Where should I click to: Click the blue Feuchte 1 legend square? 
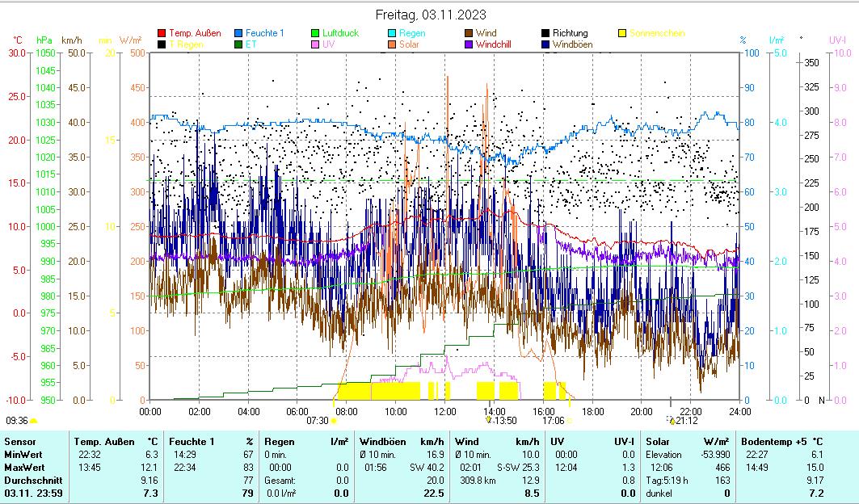pos(239,33)
